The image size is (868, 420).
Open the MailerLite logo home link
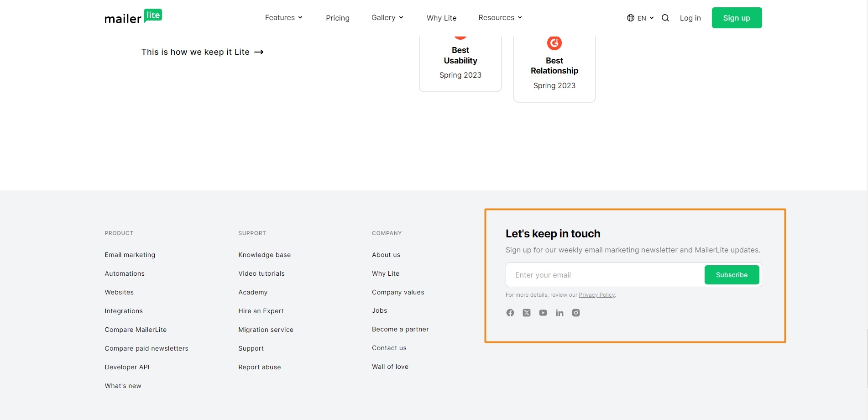133,17
